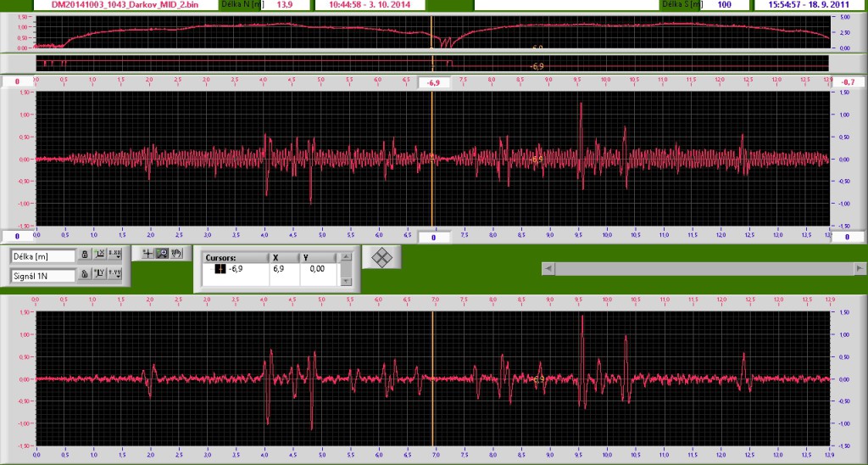Select the hand panning tool
The height and width of the screenshot is (465, 868).
pyautogui.click(x=176, y=253)
